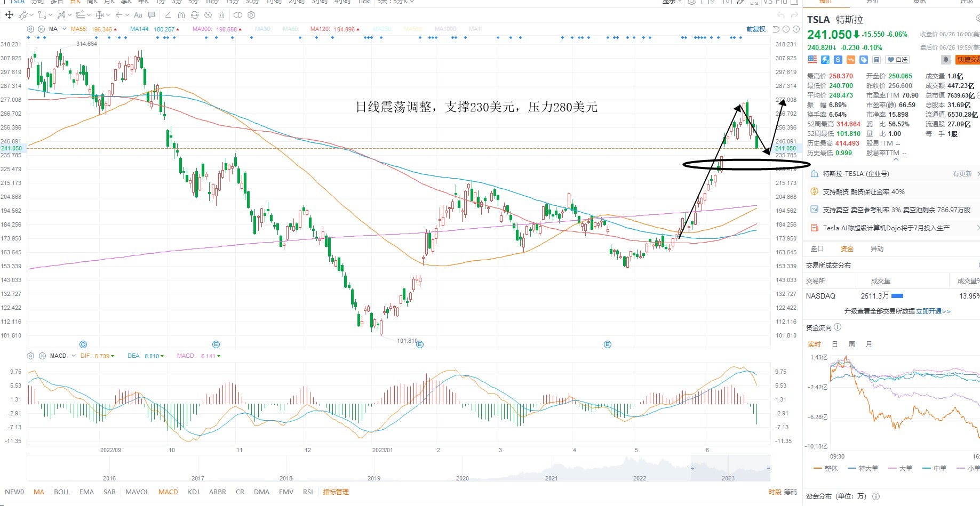Viewport: 980px width, 506px height.
Task: Select the arrow annotation tool
Action: [119, 15]
